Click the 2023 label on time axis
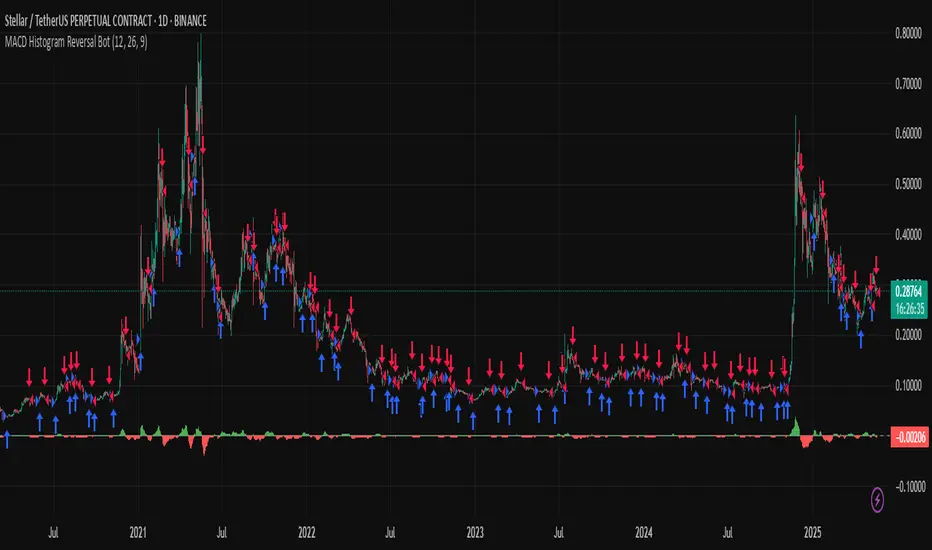 [475, 532]
